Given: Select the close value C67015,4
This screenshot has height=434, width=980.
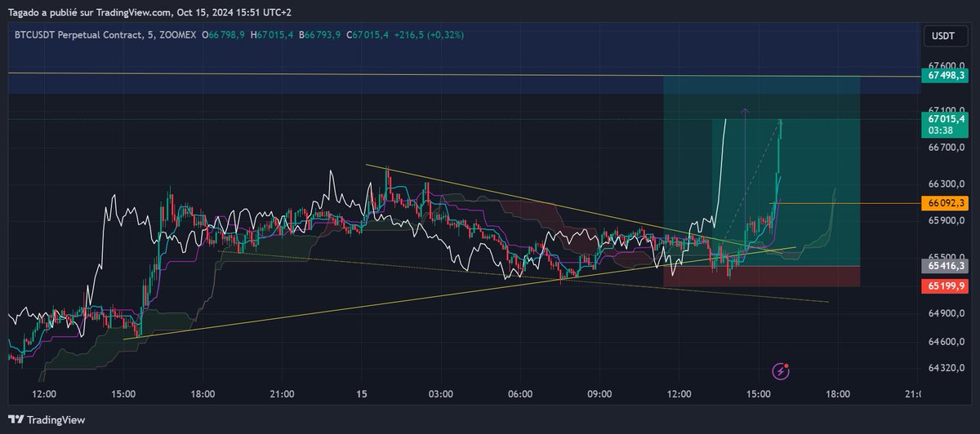Looking at the screenshot, I should point(367,34).
